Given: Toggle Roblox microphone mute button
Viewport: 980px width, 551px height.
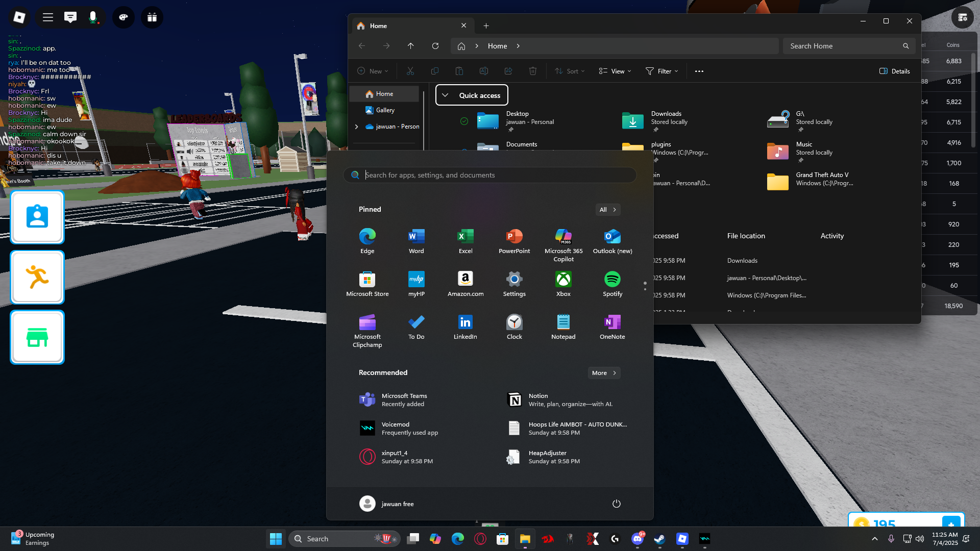Looking at the screenshot, I should 93,17.
